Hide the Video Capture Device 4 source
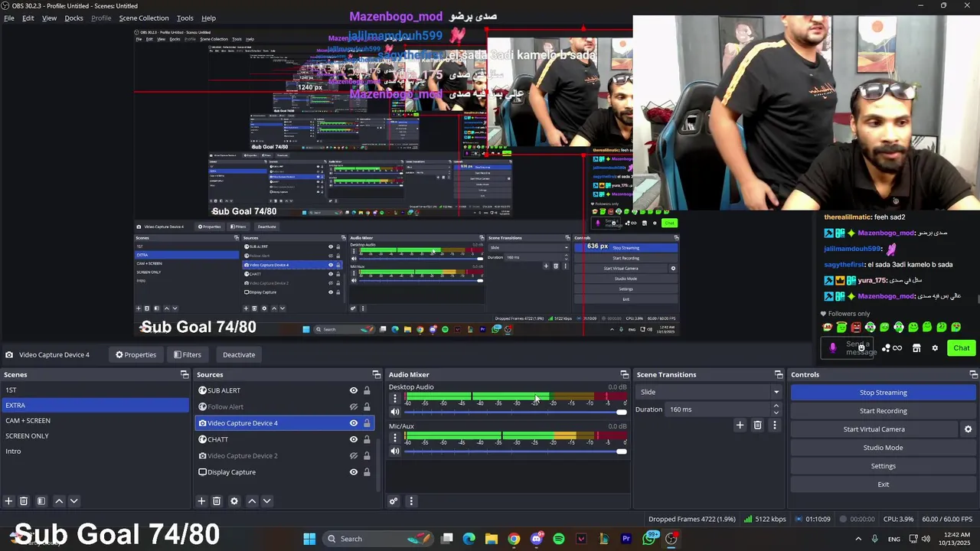This screenshot has height=551, width=980. click(354, 423)
